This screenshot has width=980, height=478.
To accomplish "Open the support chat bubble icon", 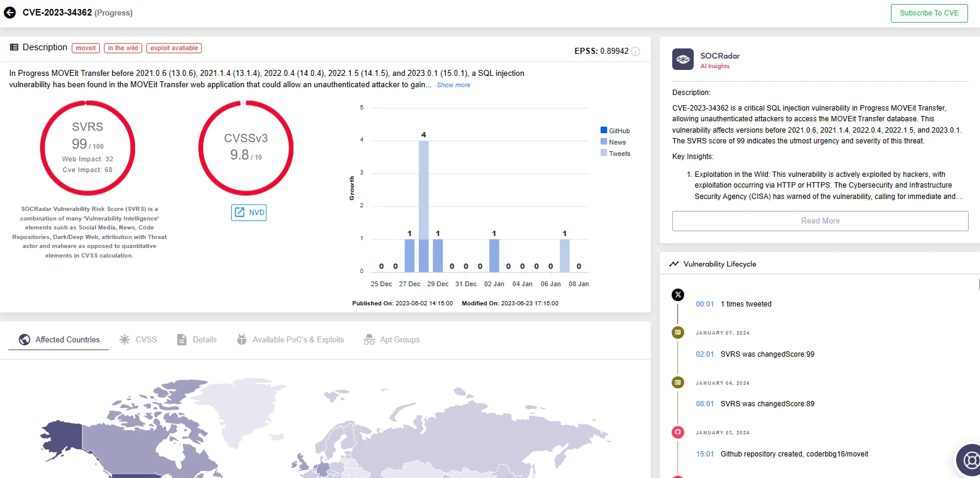I will pos(970,460).
